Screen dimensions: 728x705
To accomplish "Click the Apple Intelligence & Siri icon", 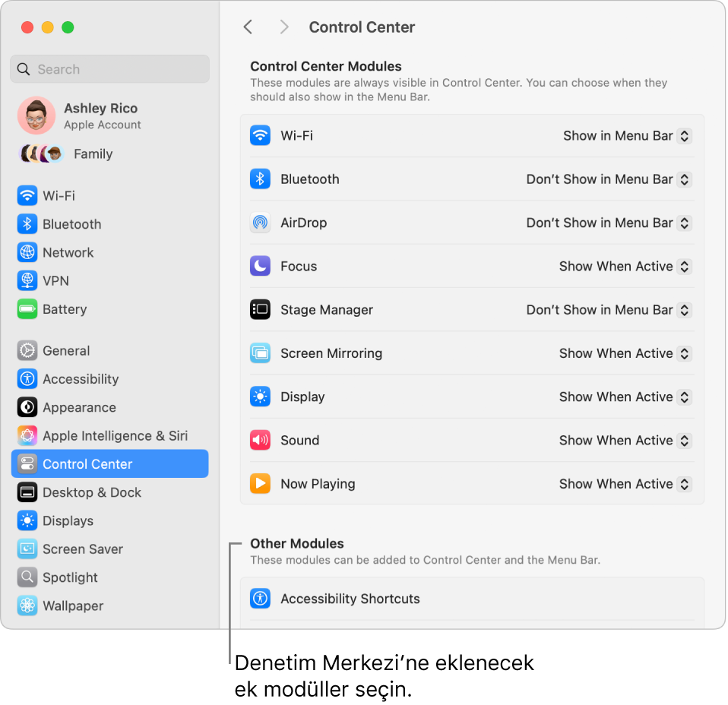I will click(27, 435).
